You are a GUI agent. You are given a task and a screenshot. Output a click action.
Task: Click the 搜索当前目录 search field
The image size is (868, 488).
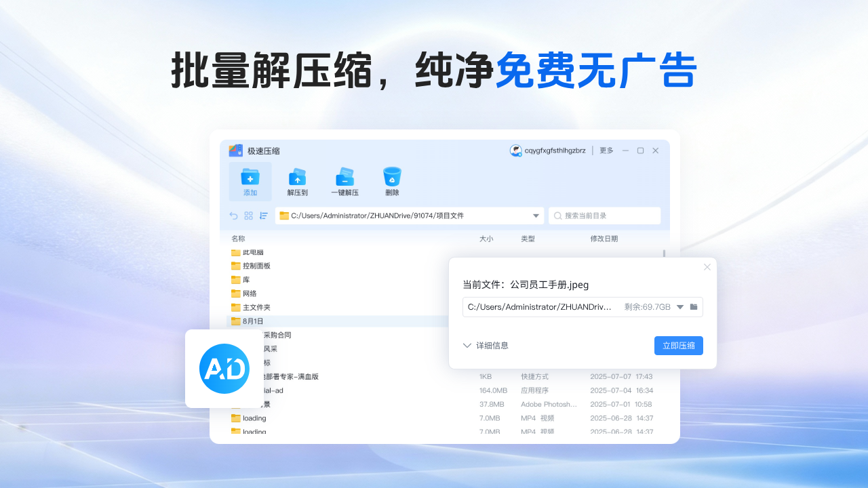pos(604,215)
